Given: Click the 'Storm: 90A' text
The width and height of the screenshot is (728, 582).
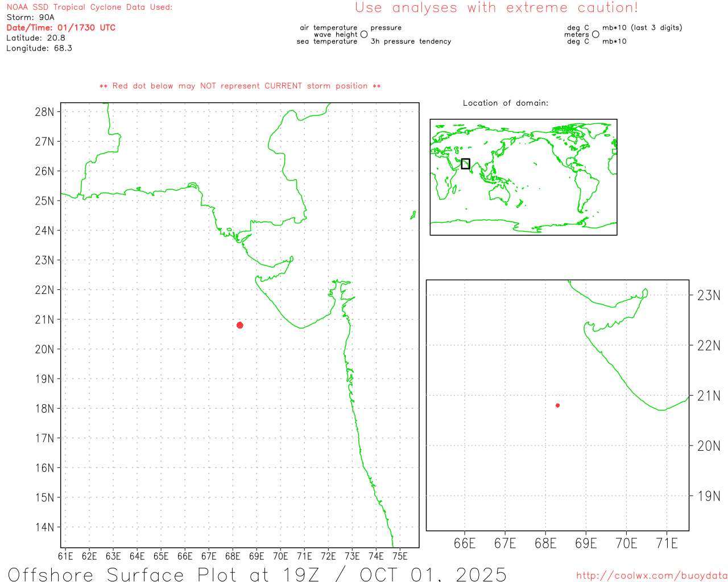Looking at the screenshot, I should [30, 18].
